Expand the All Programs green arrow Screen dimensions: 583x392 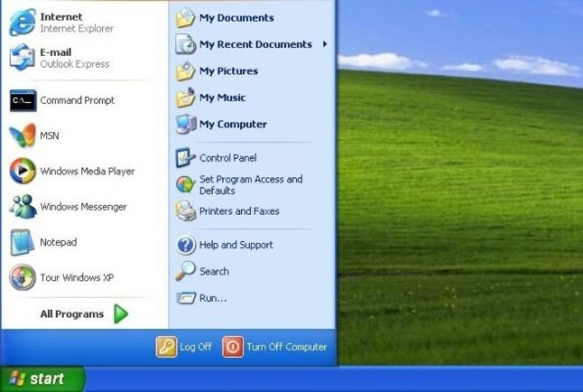(x=120, y=314)
